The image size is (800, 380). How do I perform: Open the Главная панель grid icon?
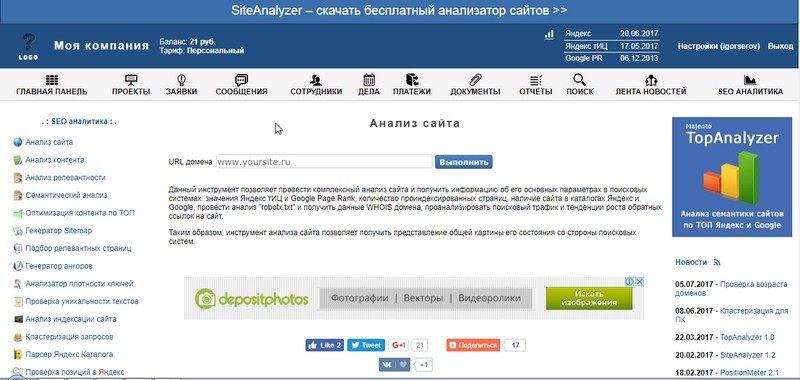(x=52, y=80)
